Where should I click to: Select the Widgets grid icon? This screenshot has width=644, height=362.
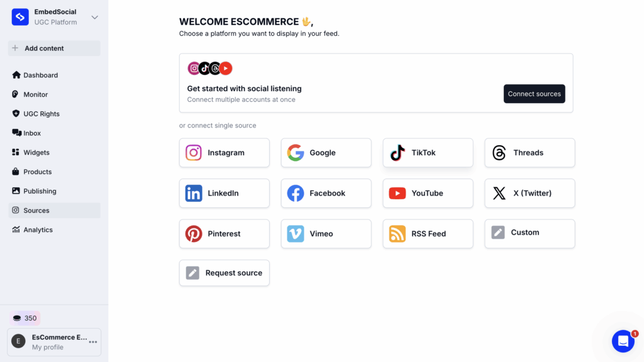[16, 152]
